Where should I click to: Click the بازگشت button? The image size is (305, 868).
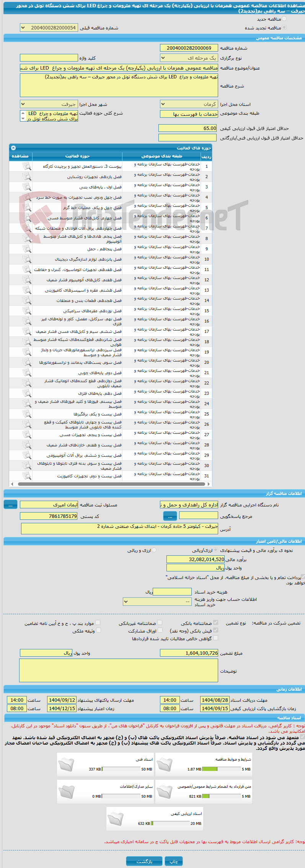click(144, 861)
